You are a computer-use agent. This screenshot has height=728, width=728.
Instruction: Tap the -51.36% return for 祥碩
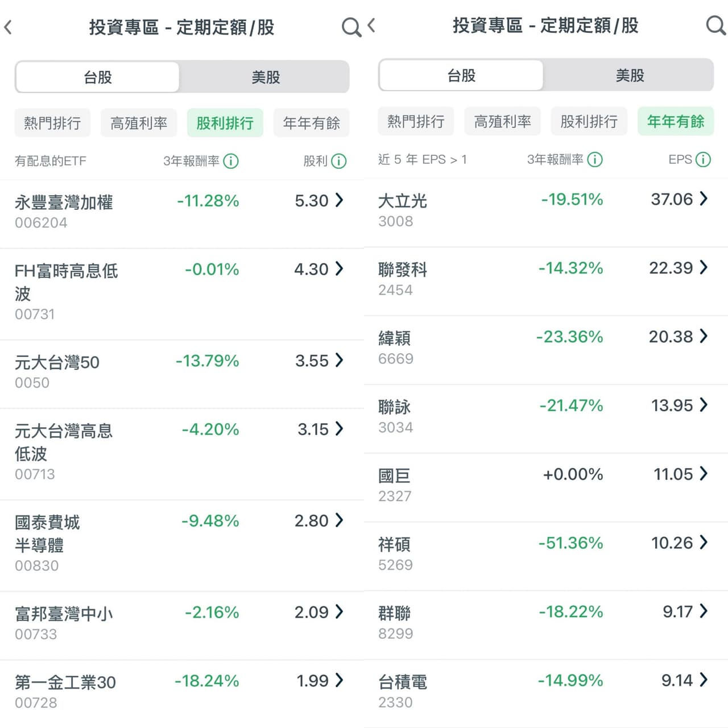tap(571, 543)
